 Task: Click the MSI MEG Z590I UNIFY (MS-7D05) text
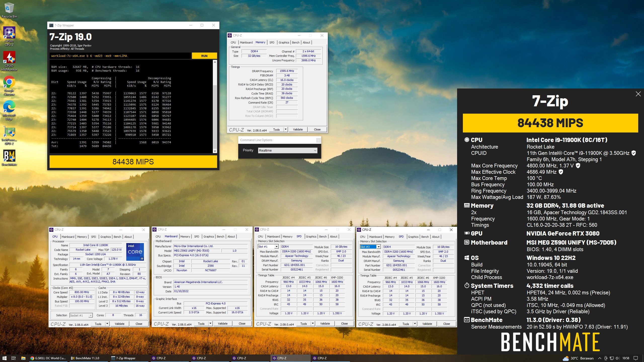pyautogui.click(x=571, y=243)
